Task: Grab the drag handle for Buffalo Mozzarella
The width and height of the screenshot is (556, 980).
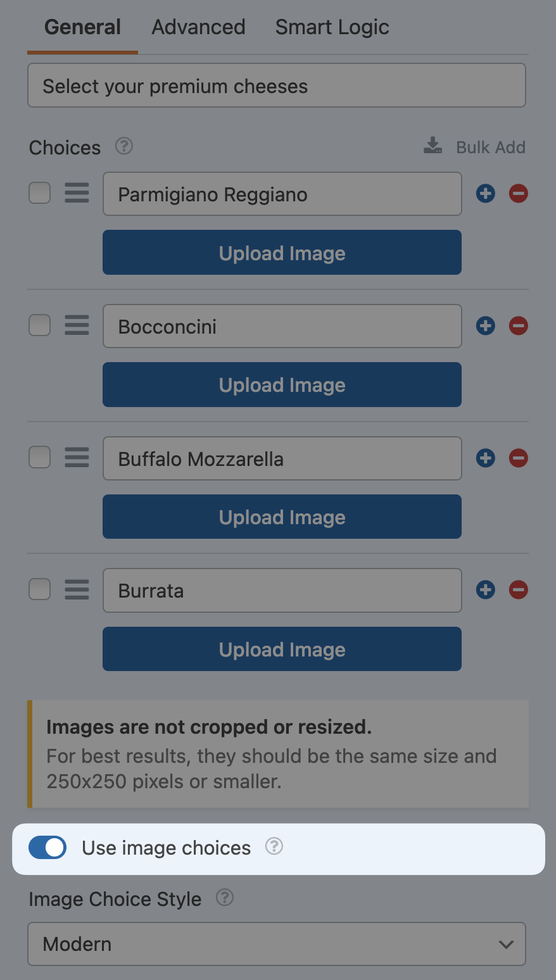Action: point(77,458)
